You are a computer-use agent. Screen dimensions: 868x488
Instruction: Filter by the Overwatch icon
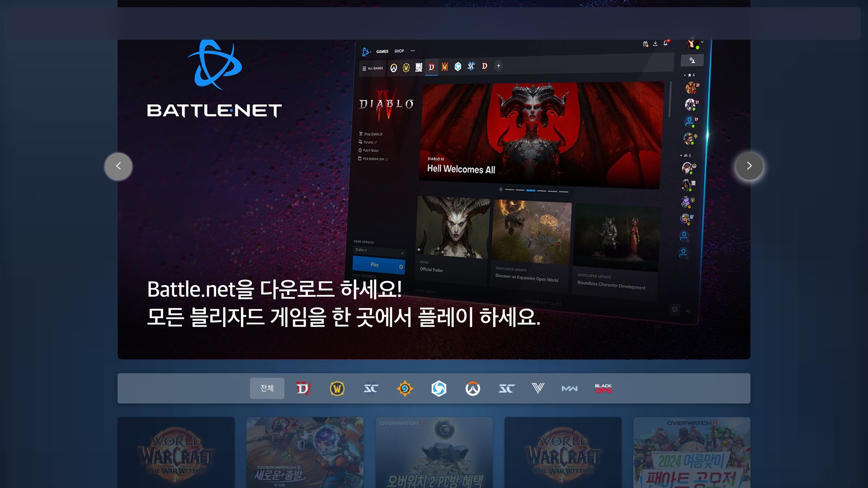473,388
